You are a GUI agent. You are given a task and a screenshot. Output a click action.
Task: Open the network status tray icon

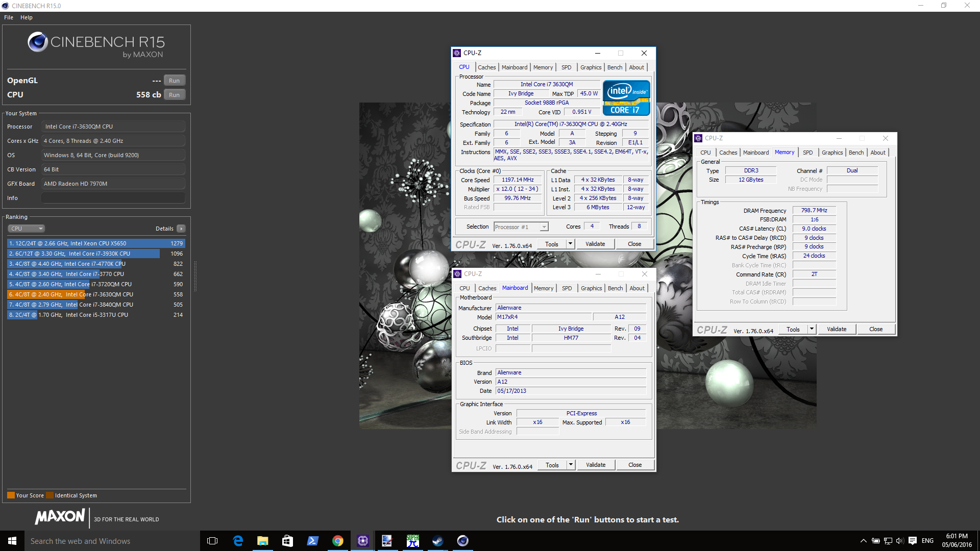coord(888,541)
